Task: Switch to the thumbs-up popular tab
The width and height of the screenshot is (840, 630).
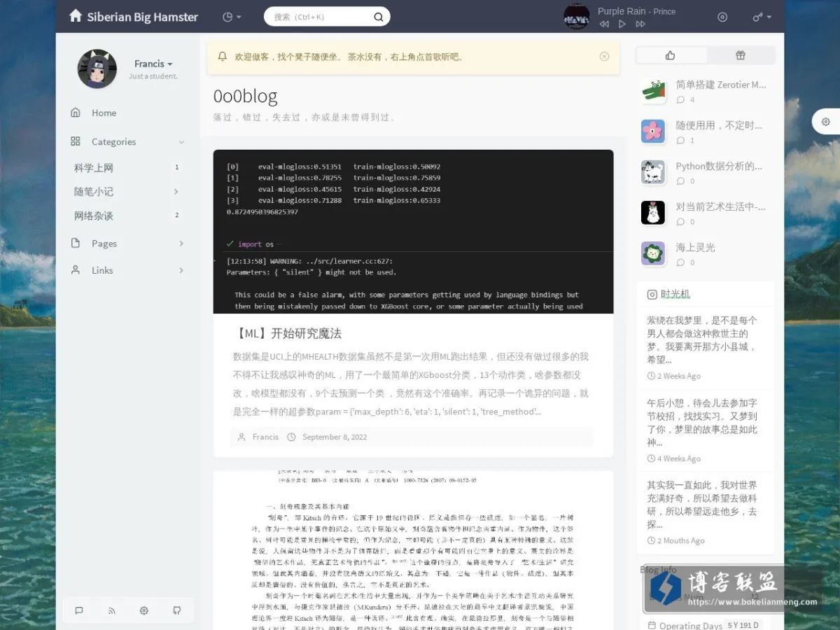Action: tap(671, 55)
